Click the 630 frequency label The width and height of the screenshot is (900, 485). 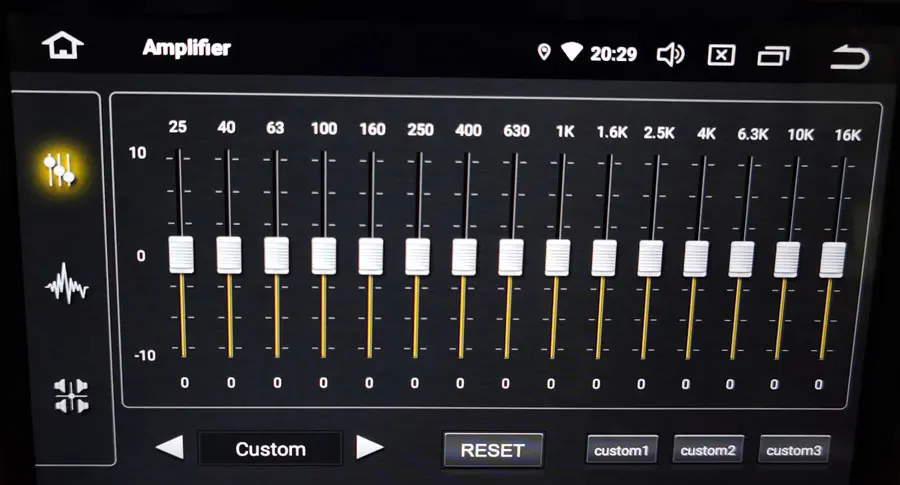tap(516, 131)
